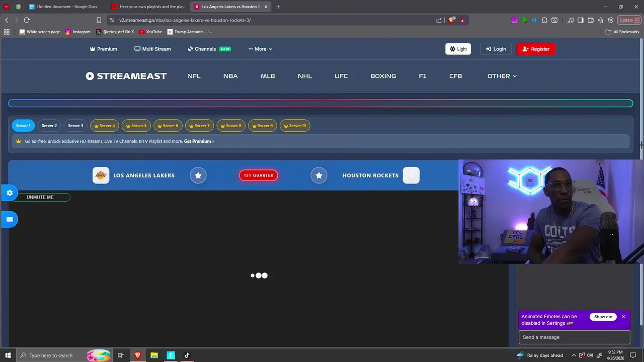This screenshot has width=644, height=362.
Task: Click the Register button
Action: coord(536,49)
